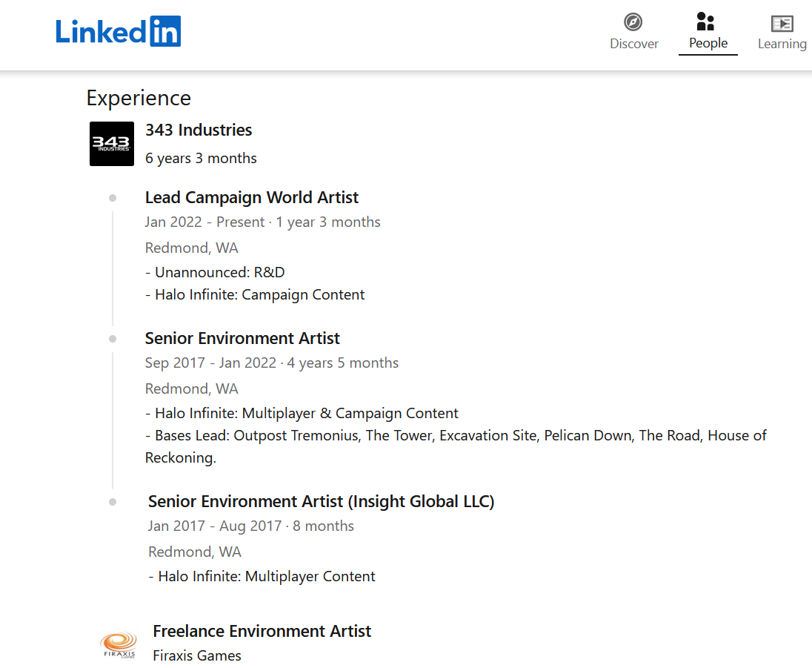Switch to the People tab label
This screenshot has width=812, height=668.
click(x=708, y=43)
